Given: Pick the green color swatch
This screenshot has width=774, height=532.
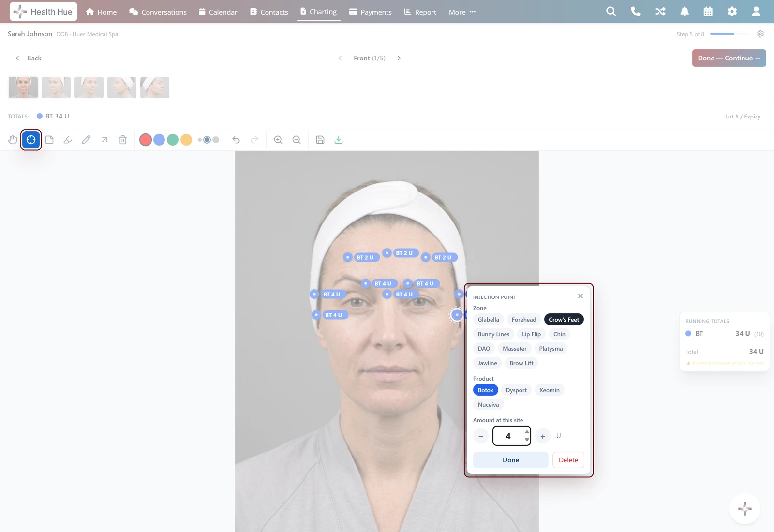Looking at the screenshot, I should (x=173, y=140).
